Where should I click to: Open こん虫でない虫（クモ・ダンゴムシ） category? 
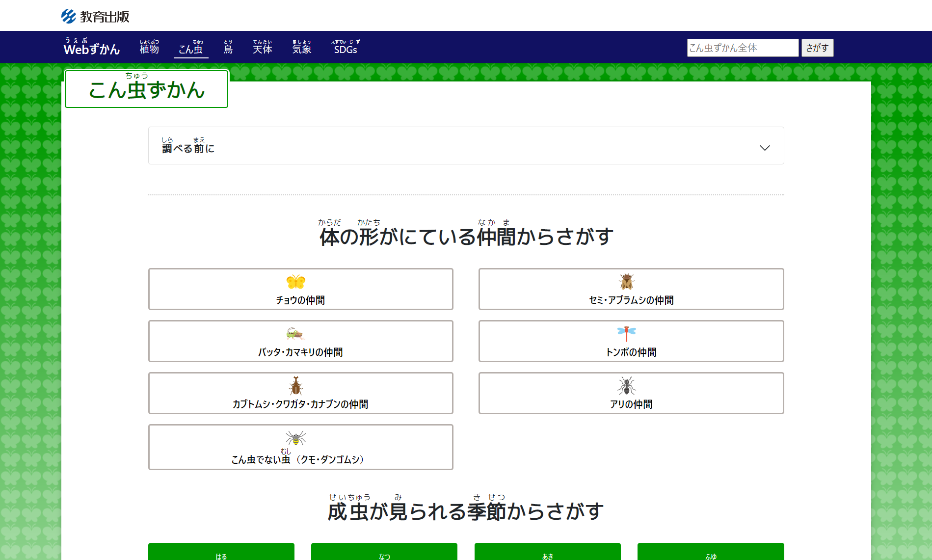(x=300, y=447)
